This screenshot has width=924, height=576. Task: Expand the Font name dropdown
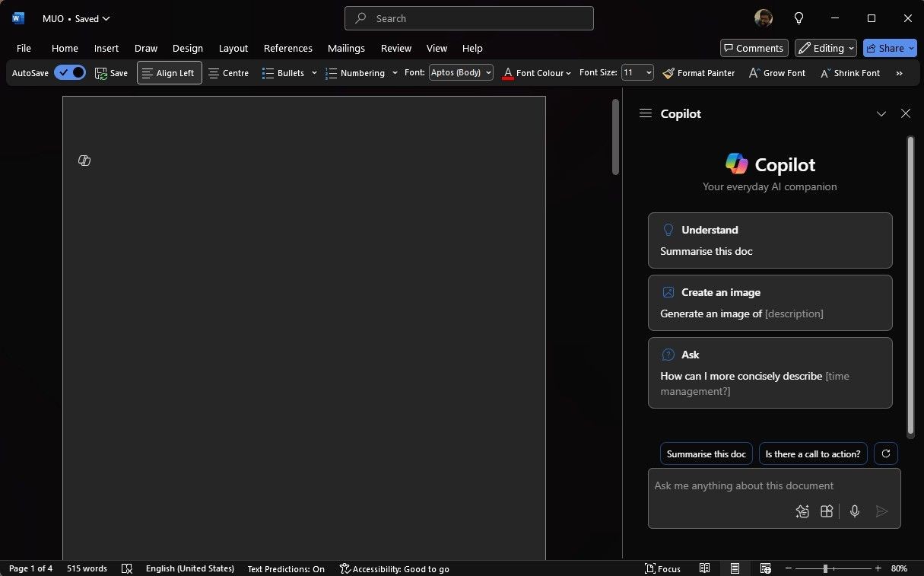pos(487,73)
